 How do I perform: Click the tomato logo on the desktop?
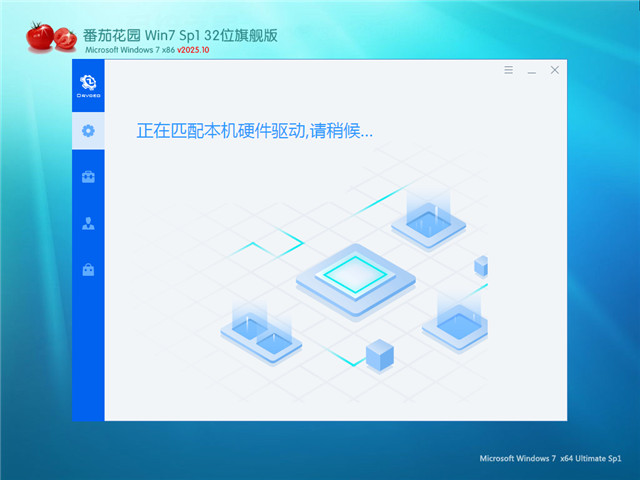(50, 39)
